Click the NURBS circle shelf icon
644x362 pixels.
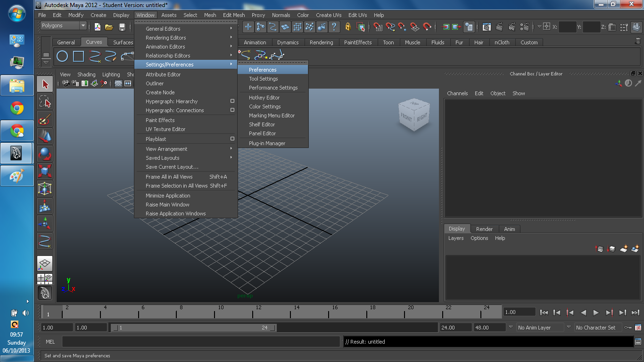[62, 57]
